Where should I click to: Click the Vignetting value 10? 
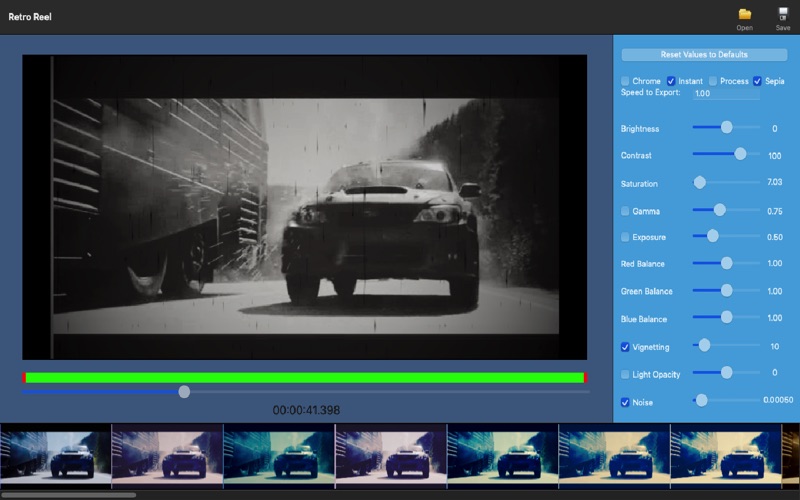point(774,346)
